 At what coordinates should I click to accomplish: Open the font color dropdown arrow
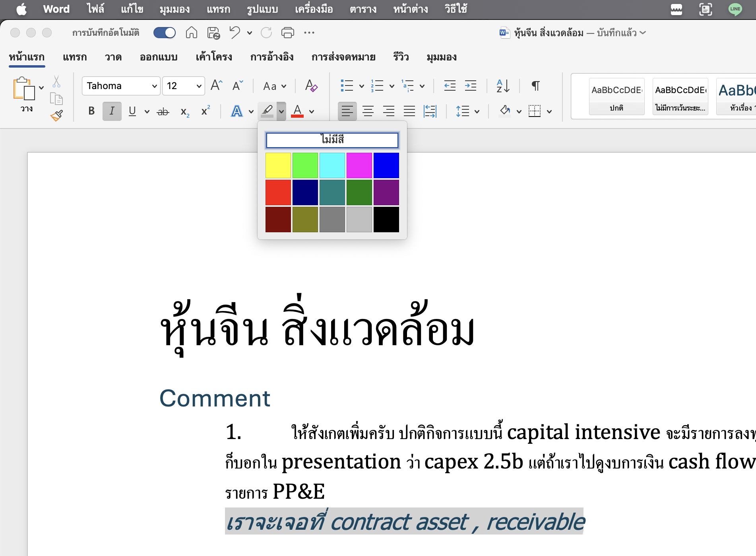[312, 111]
